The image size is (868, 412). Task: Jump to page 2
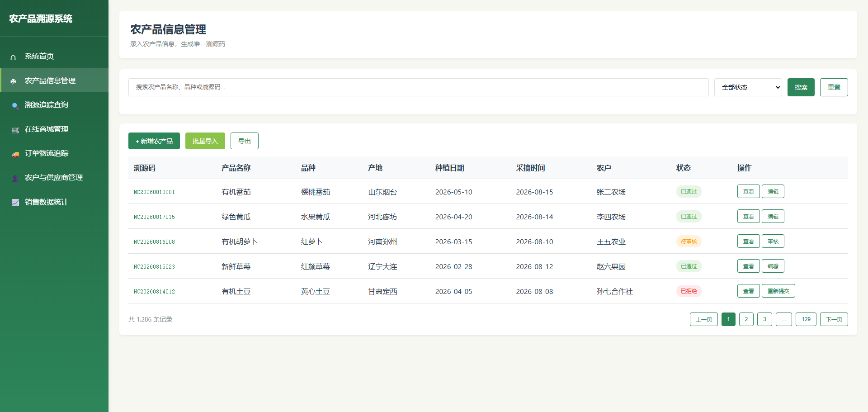pos(746,319)
